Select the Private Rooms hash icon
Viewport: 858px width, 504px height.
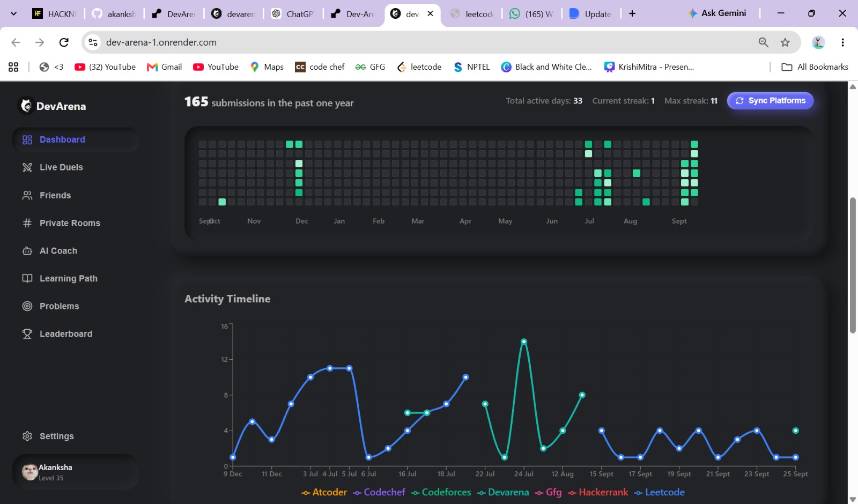[x=27, y=223]
